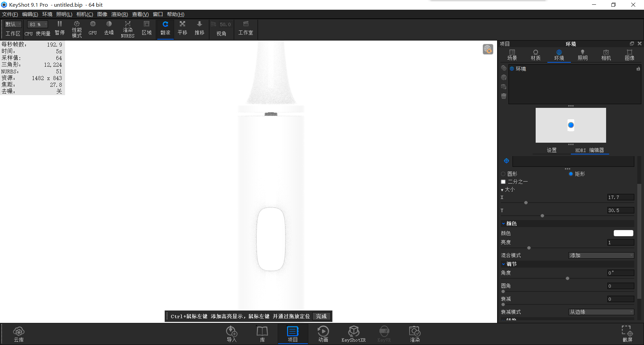Toggle the lock icon on the 环境 item
This screenshot has width=644, height=345.
coord(638,68)
